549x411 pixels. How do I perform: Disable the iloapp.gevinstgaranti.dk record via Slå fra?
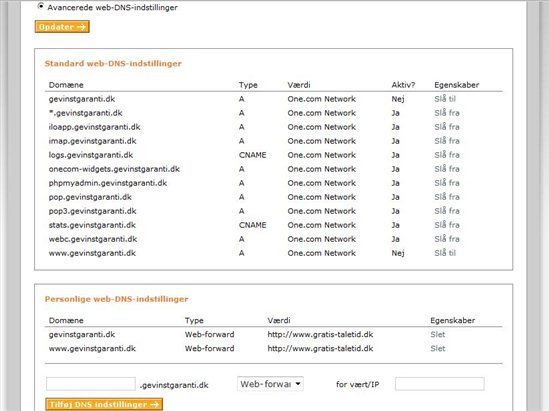pos(447,127)
